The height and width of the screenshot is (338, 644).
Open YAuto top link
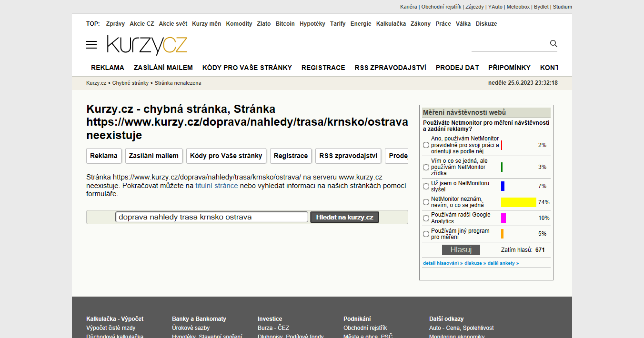pos(495,7)
